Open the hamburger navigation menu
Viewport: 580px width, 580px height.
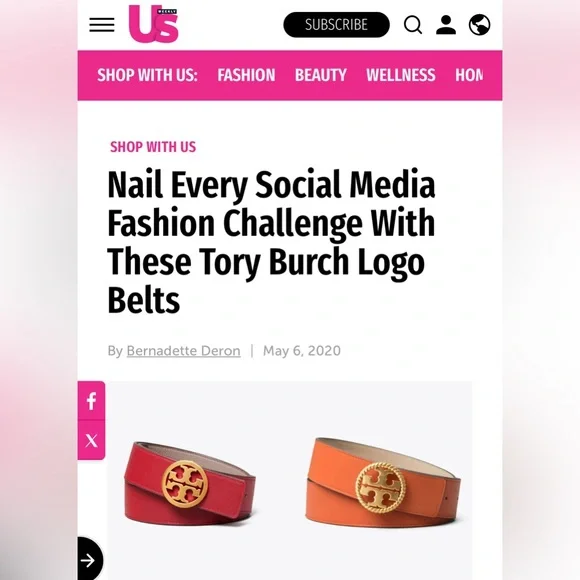point(102,25)
